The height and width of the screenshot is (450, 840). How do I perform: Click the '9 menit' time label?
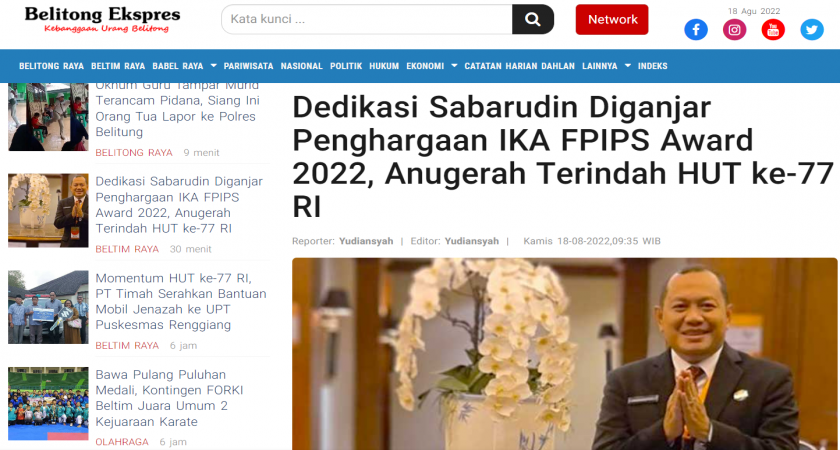201,153
